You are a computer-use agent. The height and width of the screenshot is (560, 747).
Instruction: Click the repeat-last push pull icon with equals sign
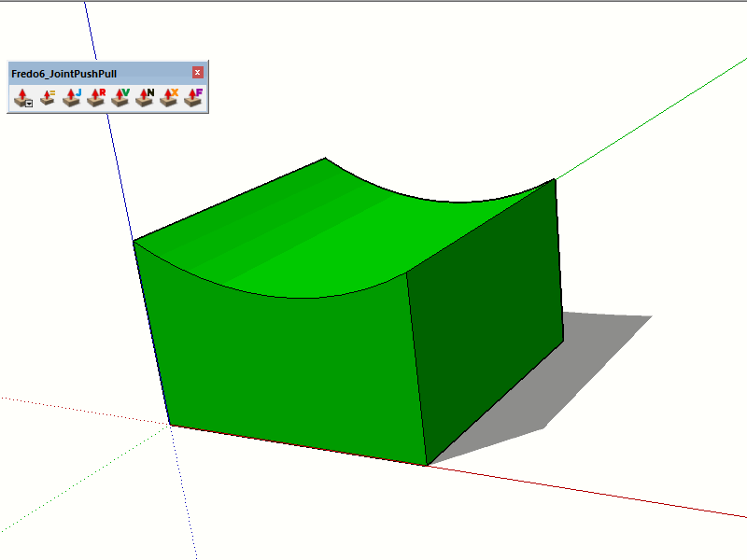pyautogui.click(x=48, y=97)
